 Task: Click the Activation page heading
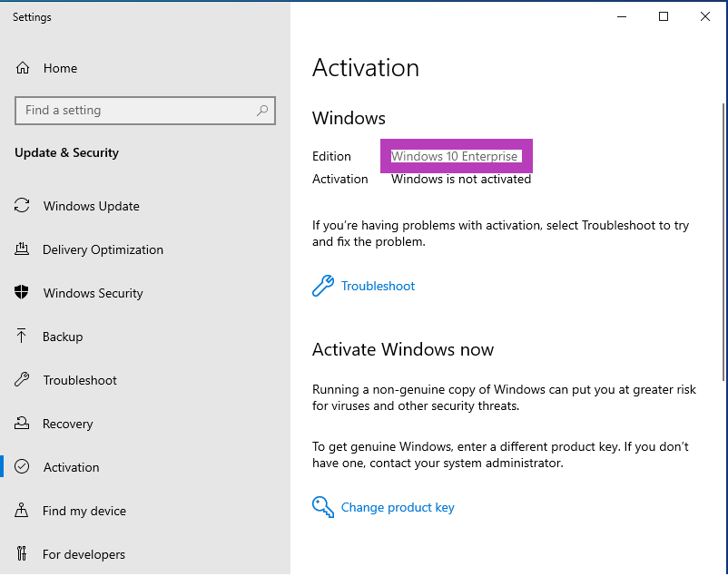(366, 68)
